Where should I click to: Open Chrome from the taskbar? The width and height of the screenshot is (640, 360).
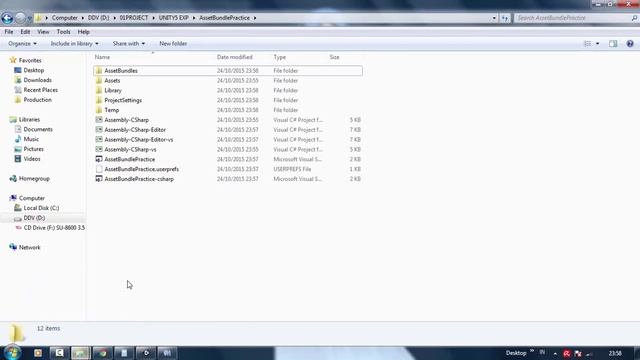pos(102,353)
